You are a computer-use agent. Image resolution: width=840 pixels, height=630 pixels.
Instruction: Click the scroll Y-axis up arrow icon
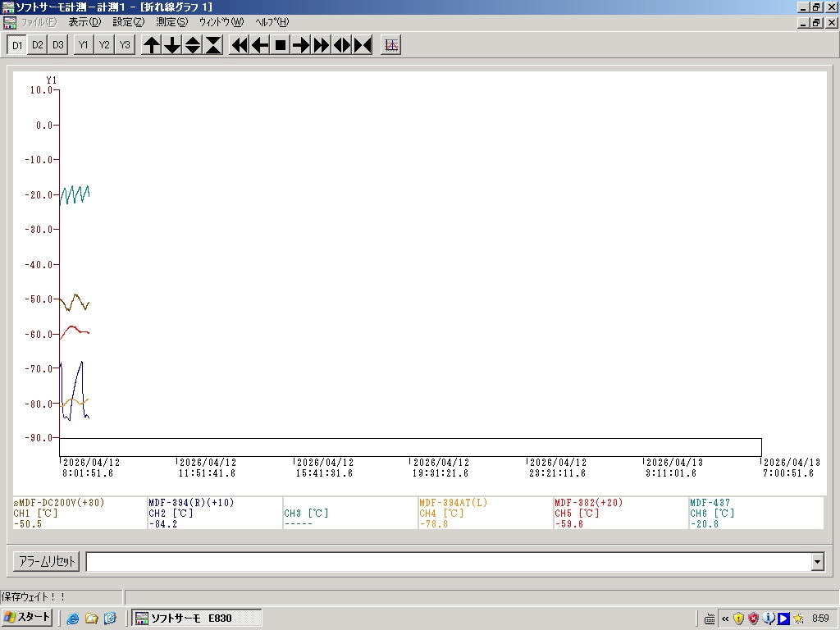(152, 45)
